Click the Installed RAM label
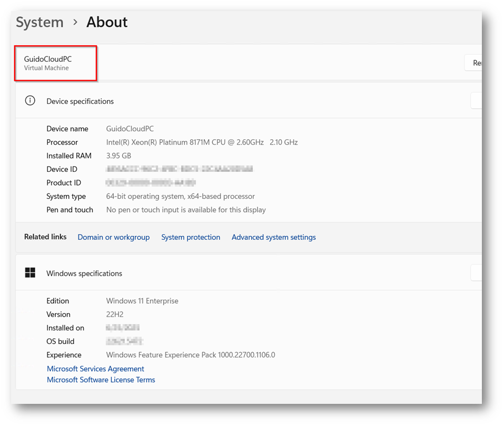This screenshot has height=426, width=504. pos(69,156)
